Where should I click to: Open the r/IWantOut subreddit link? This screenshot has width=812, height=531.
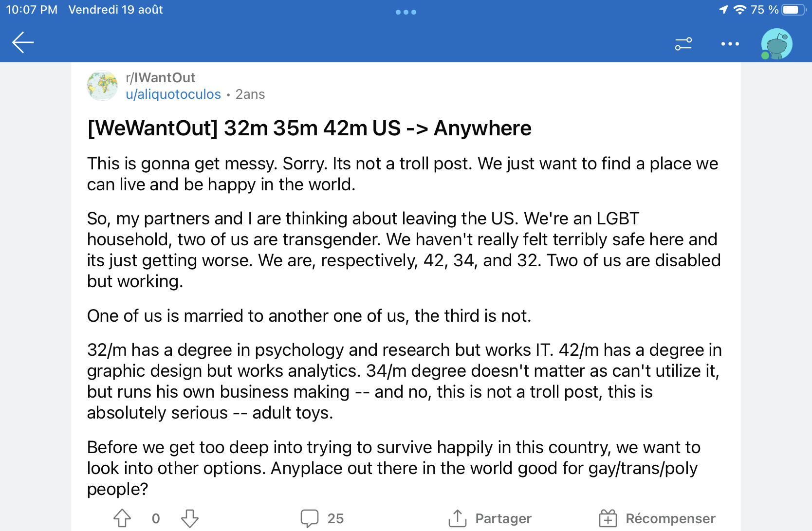[x=160, y=77]
